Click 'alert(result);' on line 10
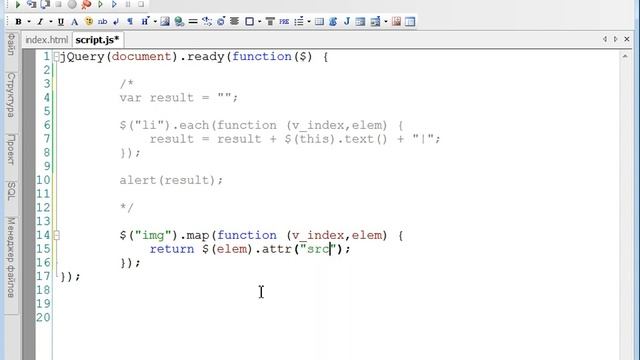The width and height of the screenshot is (640, 360). click(171, 180)
